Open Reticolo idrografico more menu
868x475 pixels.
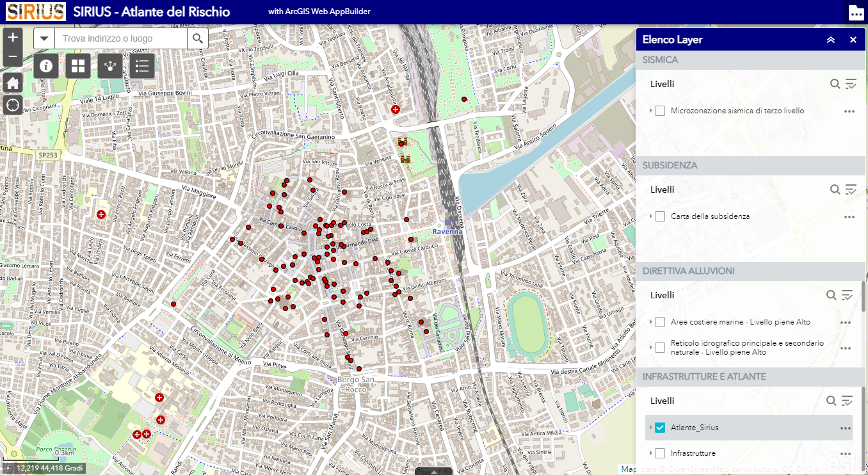pos(846,348)
